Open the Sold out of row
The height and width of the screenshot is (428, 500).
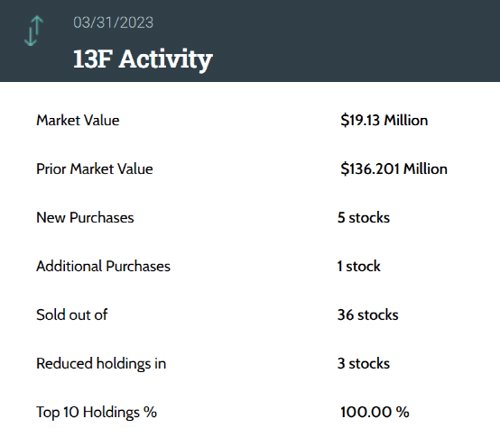(250, 315)
